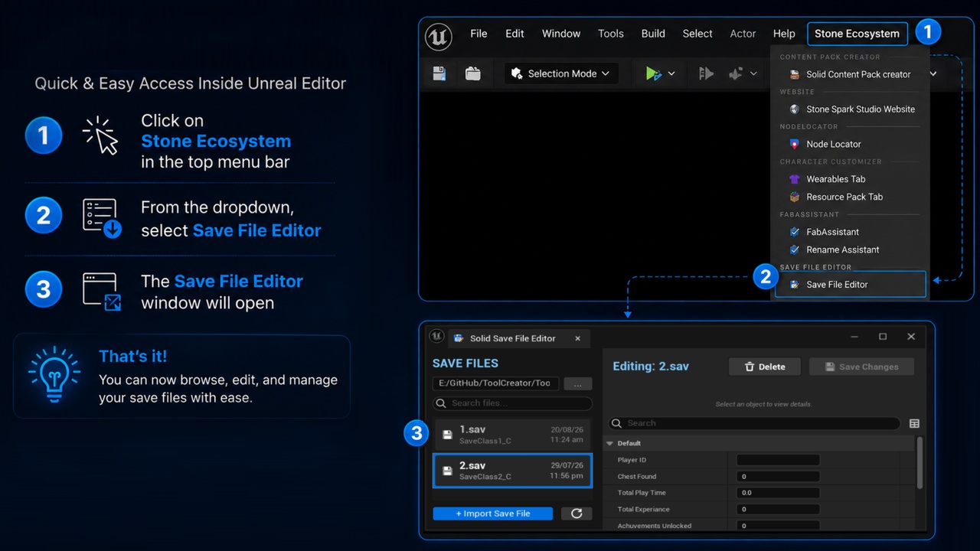Click the Save Changes button
Viewport: 980px width, 551px height.
[861, 367]
